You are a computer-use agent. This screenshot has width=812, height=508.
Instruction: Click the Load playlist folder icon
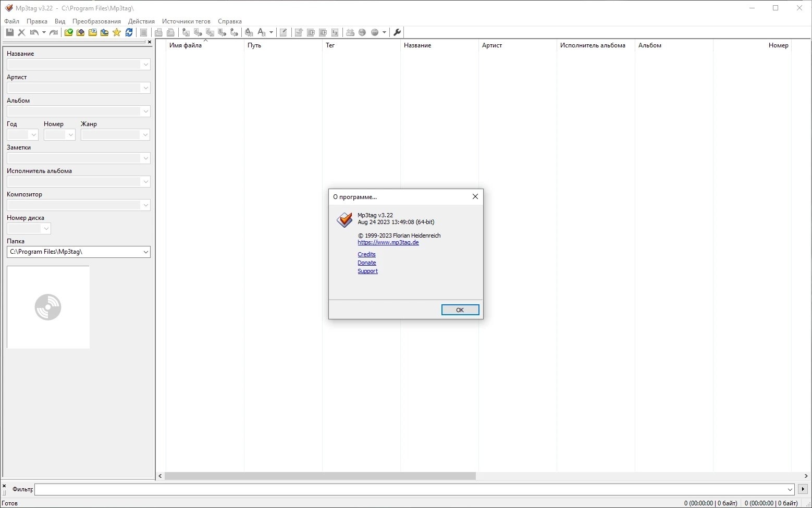pos(92,32)
